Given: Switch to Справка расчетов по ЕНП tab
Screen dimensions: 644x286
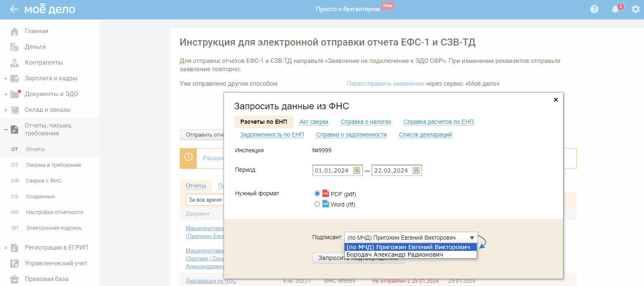Looking at the screenshot, I should click(x=439, y=122).
